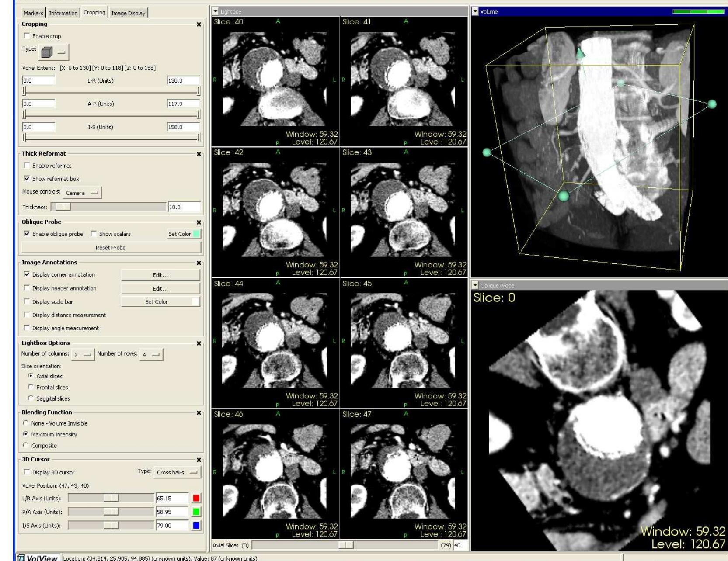728x561 pixels.
Task: Click the crop type cube icon
Action: (x=47, y=52)
